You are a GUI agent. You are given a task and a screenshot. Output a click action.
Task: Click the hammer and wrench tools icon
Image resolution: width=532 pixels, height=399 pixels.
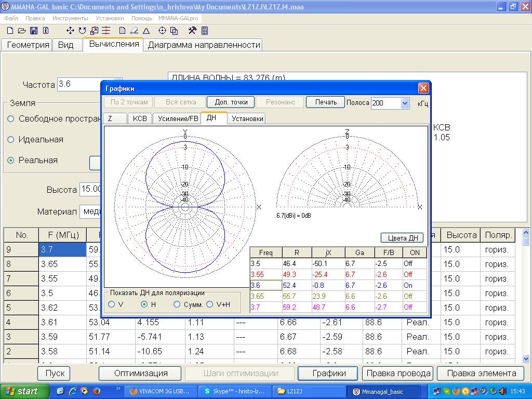tap(192, 31)
